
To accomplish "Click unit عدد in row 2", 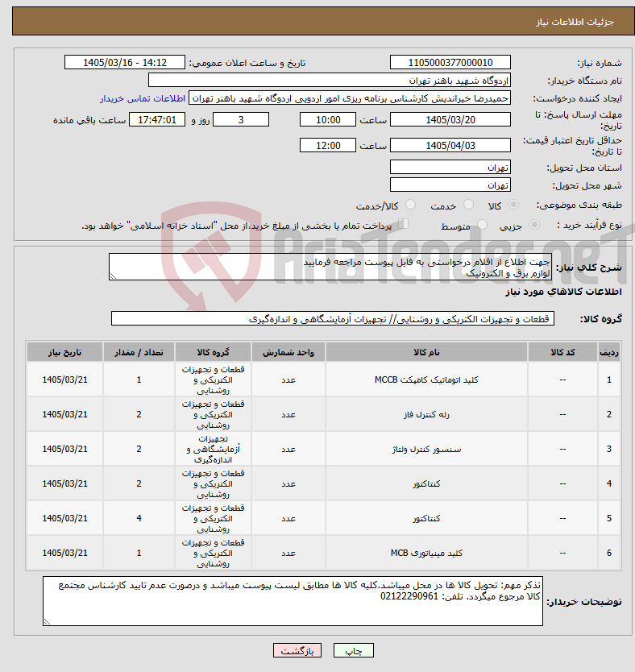I will (x=288, y=414).
